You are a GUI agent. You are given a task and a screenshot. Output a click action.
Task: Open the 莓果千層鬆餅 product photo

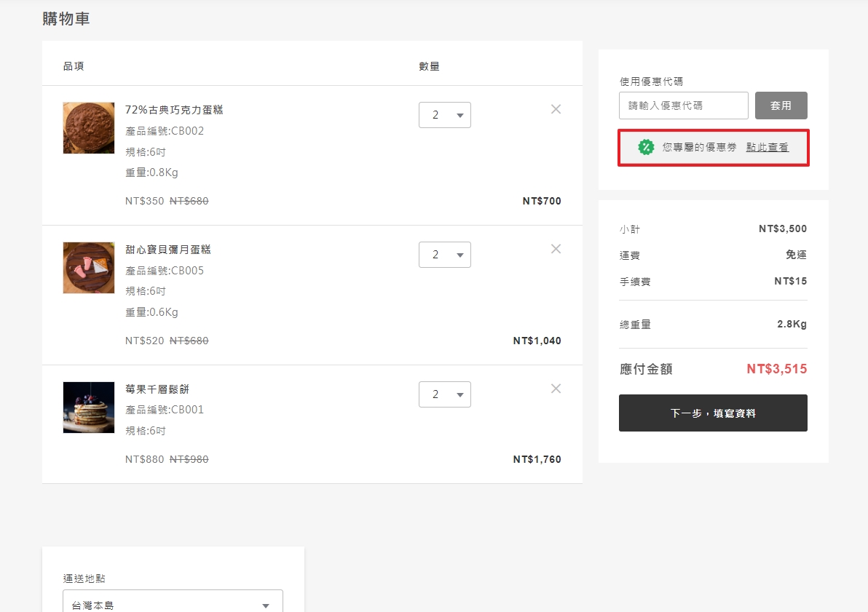[x=88, y=408]
